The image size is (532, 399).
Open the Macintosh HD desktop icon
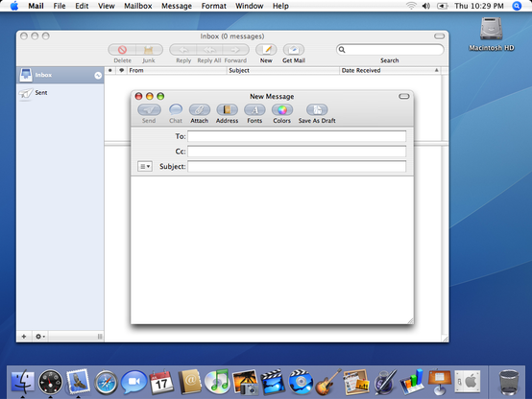click(x=492, y=34)
